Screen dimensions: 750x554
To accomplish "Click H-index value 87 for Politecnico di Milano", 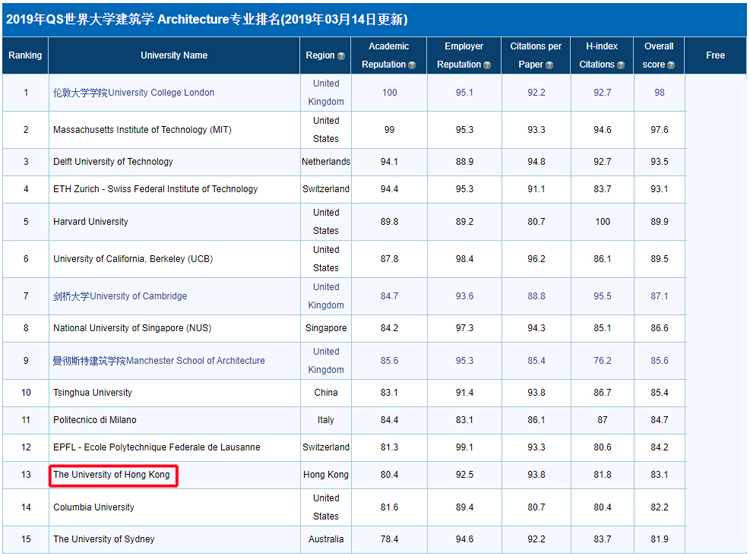I will pyautogui.click(x=602, y=420).
